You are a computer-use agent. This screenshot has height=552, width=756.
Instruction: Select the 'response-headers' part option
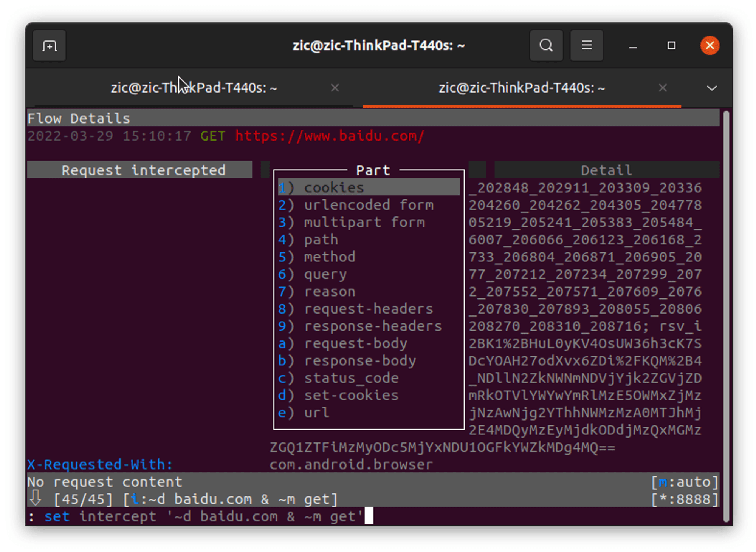click(x=369, y=326)
